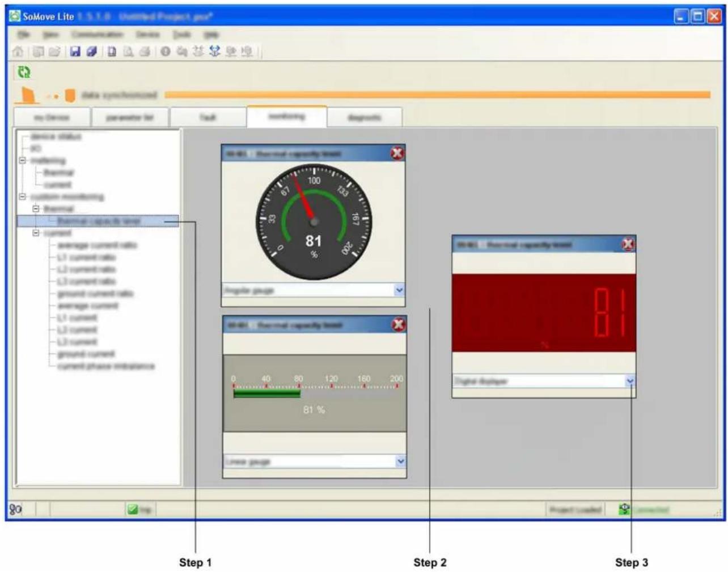728x572 pixels.
Task: Click the connected status icon in status bar
Action: (x=624, y=509)
